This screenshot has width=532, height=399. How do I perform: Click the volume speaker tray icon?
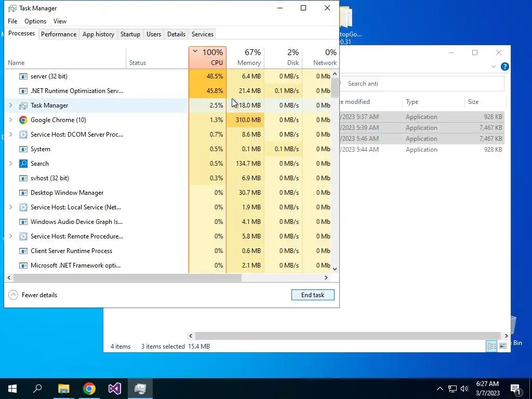pos(464,389)
